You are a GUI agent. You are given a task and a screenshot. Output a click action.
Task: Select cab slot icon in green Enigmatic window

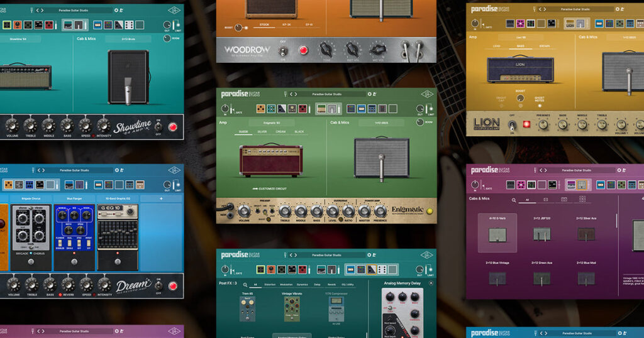click(x=332, y=109)
